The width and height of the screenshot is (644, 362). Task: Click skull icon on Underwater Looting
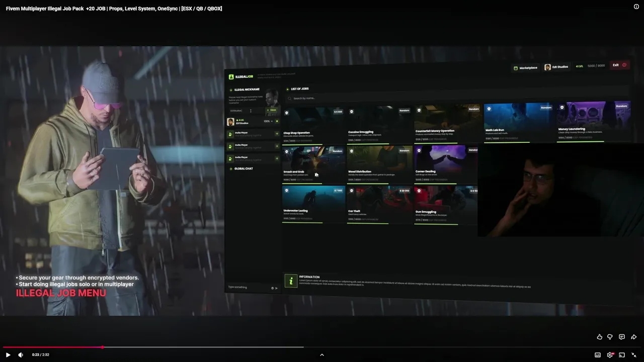tap(287, 191)
